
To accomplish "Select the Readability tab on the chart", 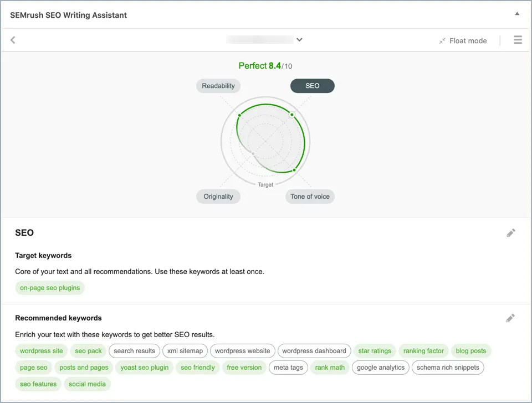I will 218,86.
